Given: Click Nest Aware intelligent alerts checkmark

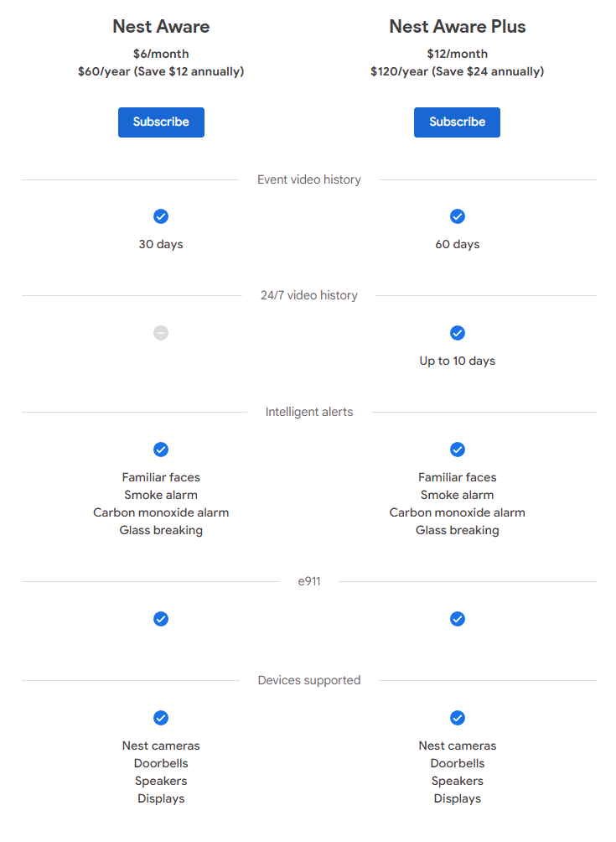Looking at the screenshot, I should [x=161, y=450].
